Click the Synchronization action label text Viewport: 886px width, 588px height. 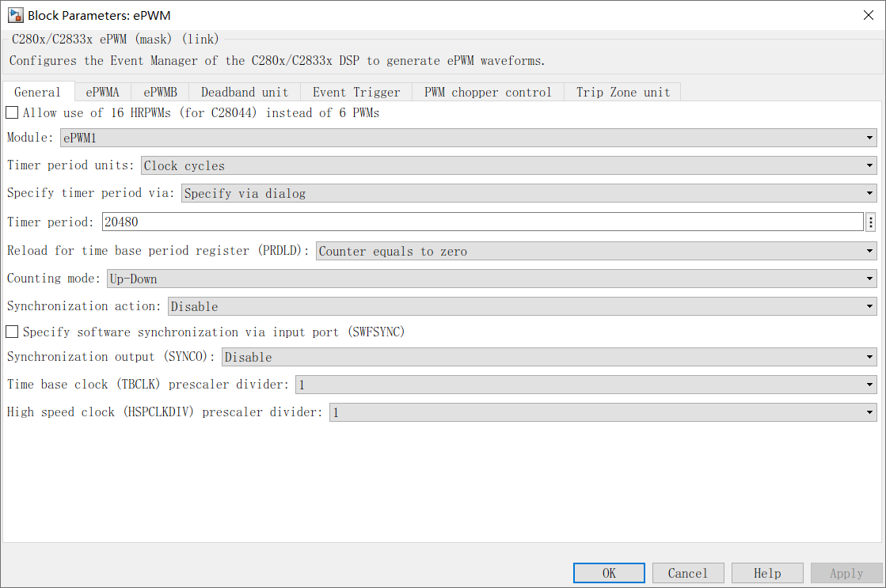pyautogui.click(x=84, y=306)
